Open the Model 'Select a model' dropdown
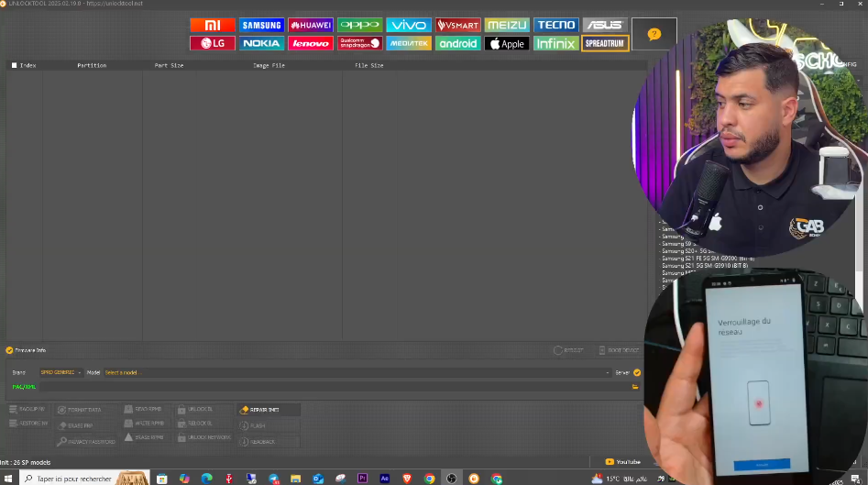868x485 pixels. pyautogui.click(x=357, y=372)
